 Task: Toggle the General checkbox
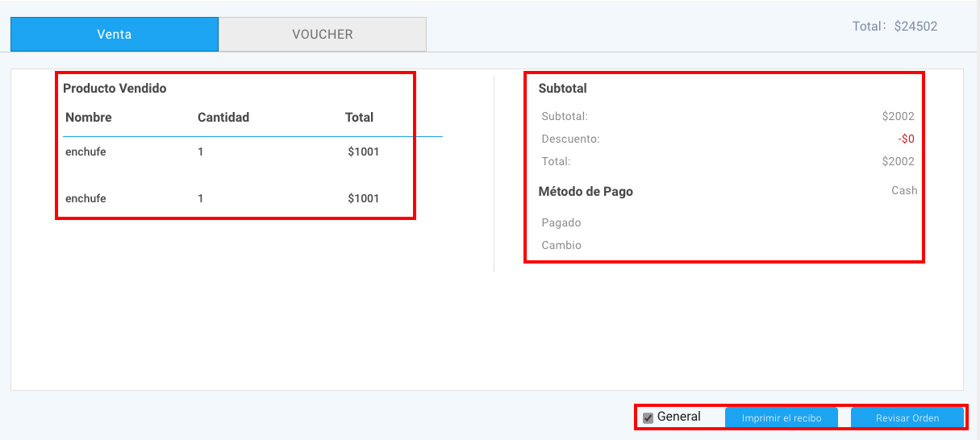[x=648, y=417]
